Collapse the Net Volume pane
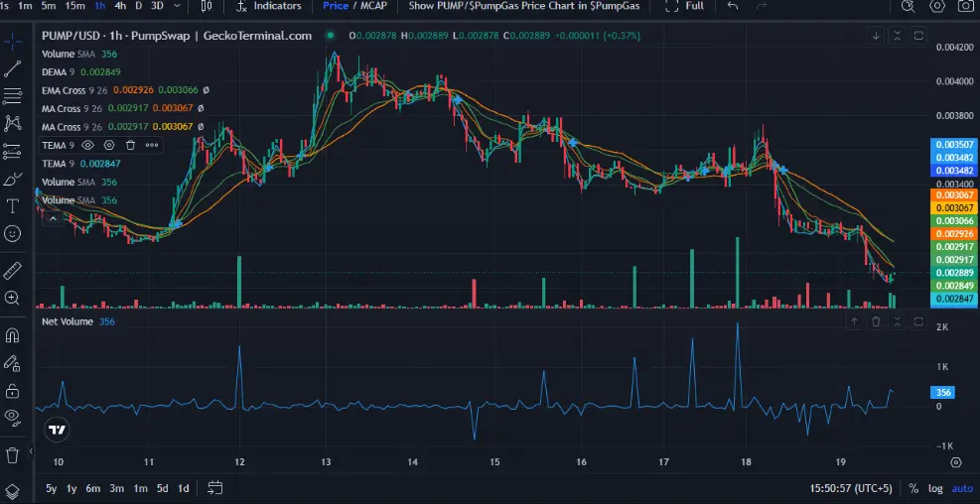The width and height of the screenshot is (980, 504). 898,321
